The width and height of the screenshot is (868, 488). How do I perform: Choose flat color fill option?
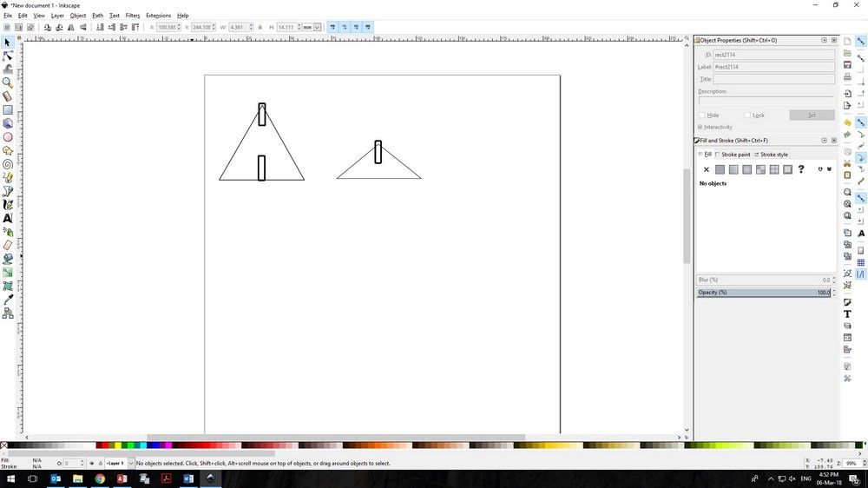coord(720,169)
